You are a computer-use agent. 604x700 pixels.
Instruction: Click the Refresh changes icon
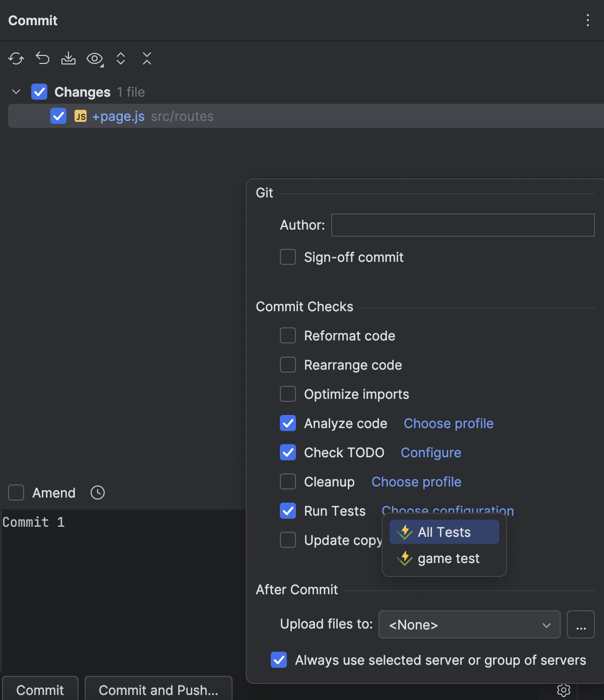point(16,59)
